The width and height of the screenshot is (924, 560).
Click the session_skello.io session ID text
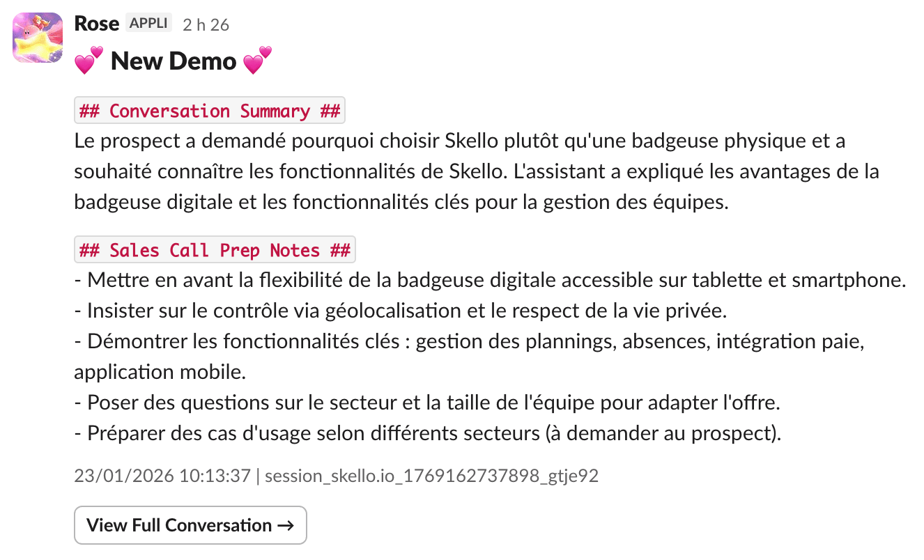pyautogui.click(x=431, y=476)
